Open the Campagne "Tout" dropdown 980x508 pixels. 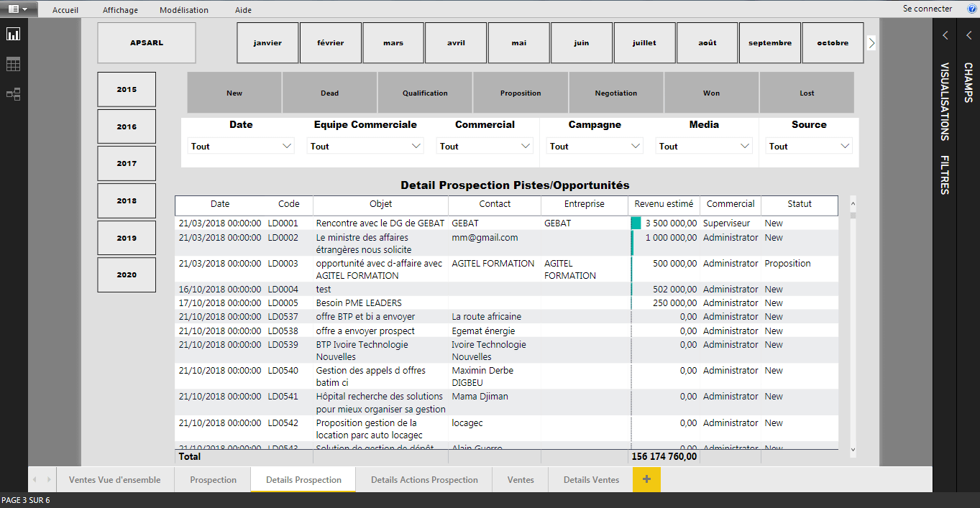click(x=595, y=145)
